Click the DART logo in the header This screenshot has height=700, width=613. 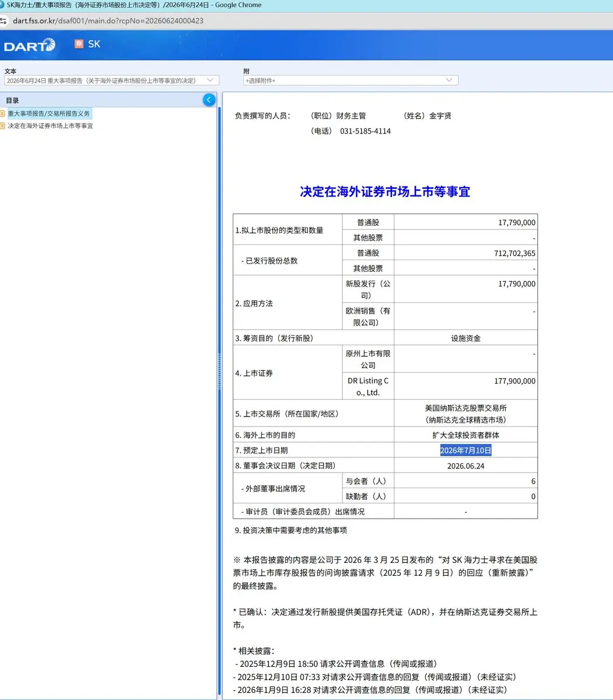(x=29, y=45)
